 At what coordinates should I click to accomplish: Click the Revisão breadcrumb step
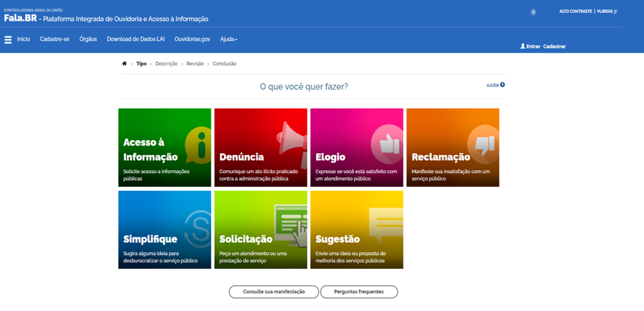click(195, 64)
